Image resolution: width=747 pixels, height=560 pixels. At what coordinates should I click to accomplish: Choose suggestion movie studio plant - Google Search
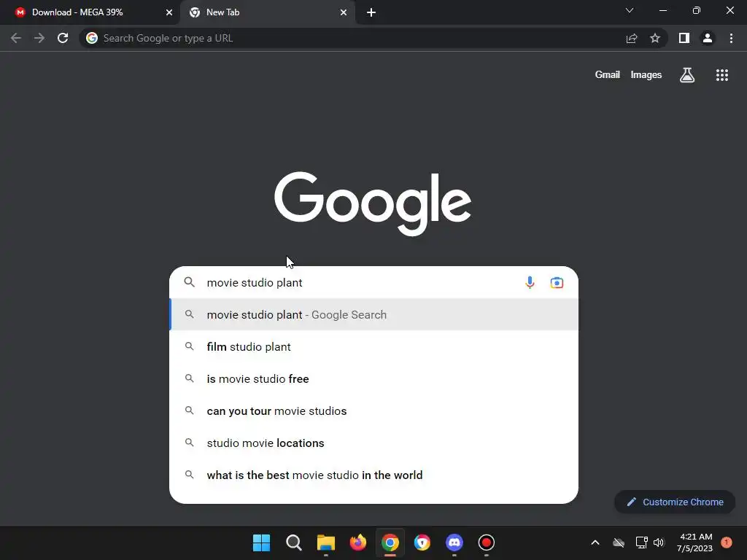[374, 315]
